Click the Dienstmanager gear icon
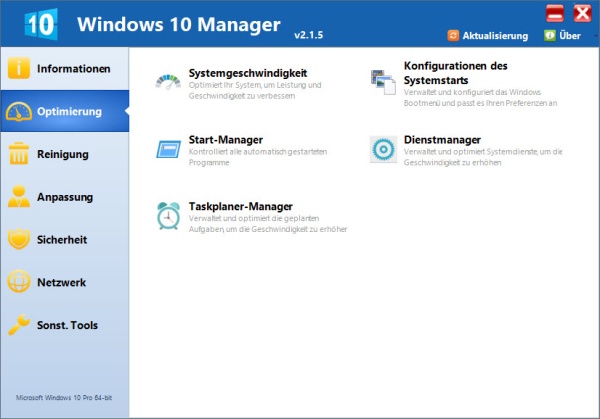The width and height of the screenshot is (600, 419). pyautogui.click(x=383, y=149)
